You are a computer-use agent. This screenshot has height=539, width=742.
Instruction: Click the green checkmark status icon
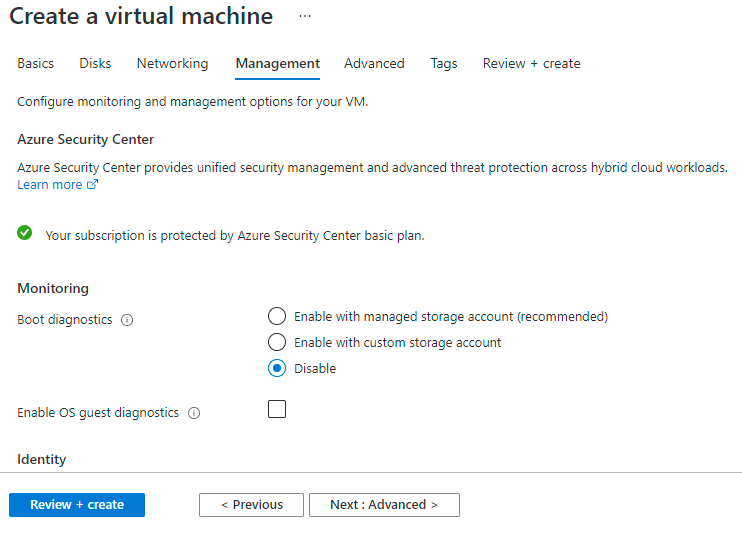[x=25, y=233]
